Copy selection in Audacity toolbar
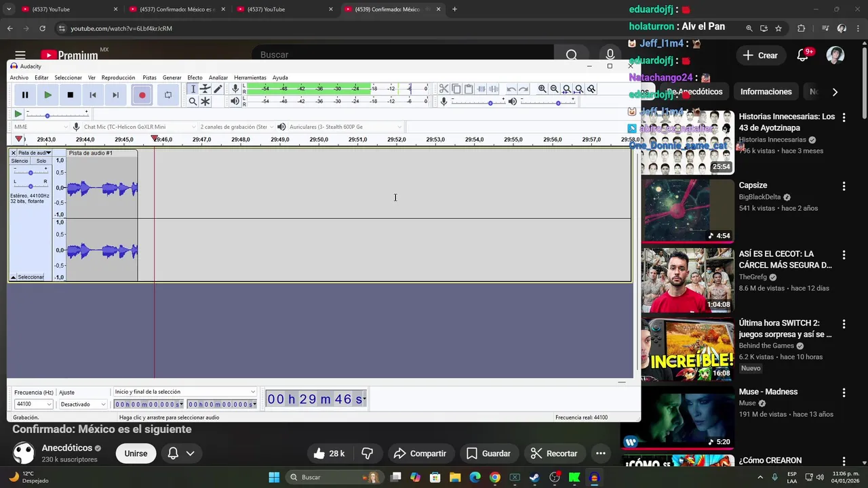Image resolution: width=868 pixels, height=488 pixels. [456, 89]
